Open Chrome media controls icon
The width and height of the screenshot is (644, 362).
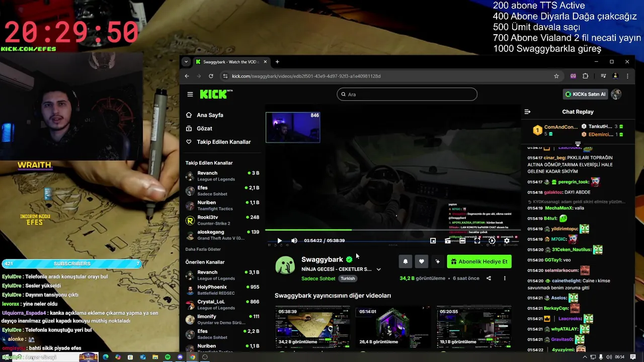[603, 76]
